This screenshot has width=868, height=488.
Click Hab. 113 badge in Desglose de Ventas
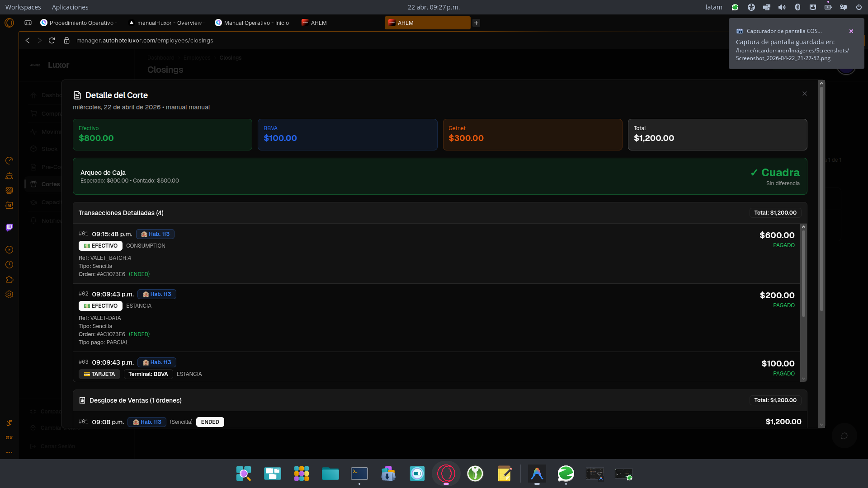[x=147, y=422]
